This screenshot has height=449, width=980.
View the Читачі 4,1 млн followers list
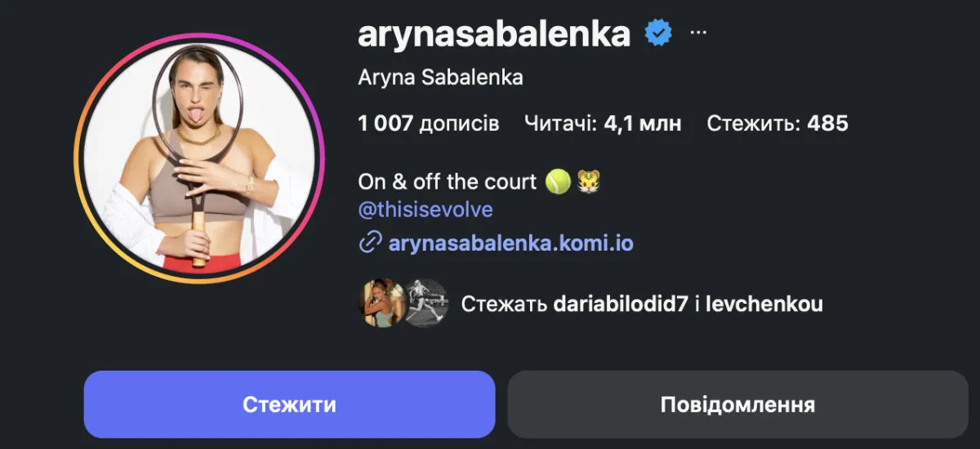(x=603, y=124)
